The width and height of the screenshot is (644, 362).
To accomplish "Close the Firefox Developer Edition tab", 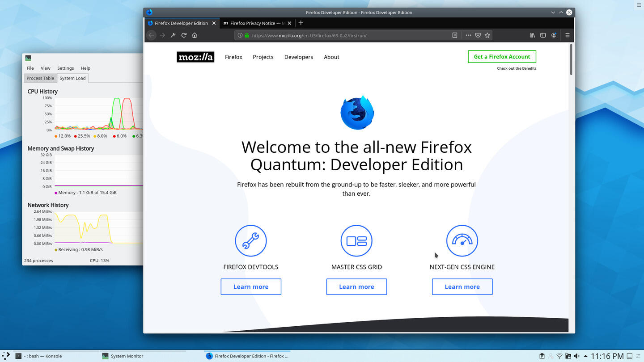I will [214, 23].
